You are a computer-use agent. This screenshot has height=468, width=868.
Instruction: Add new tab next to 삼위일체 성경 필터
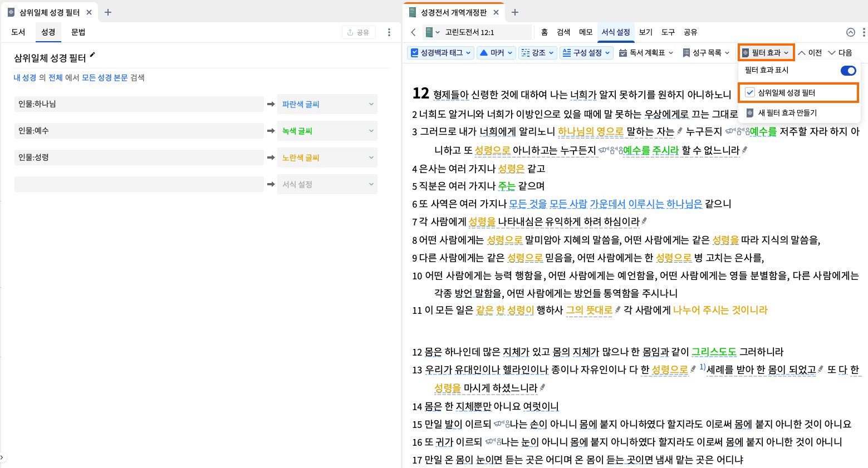tap(108, 12)
